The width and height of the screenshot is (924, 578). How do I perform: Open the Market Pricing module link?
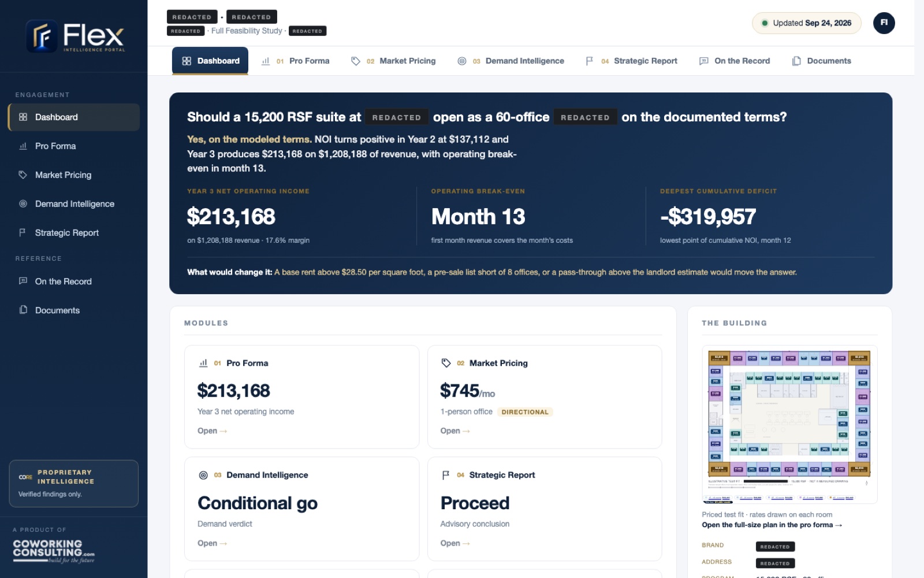(455, 431)
